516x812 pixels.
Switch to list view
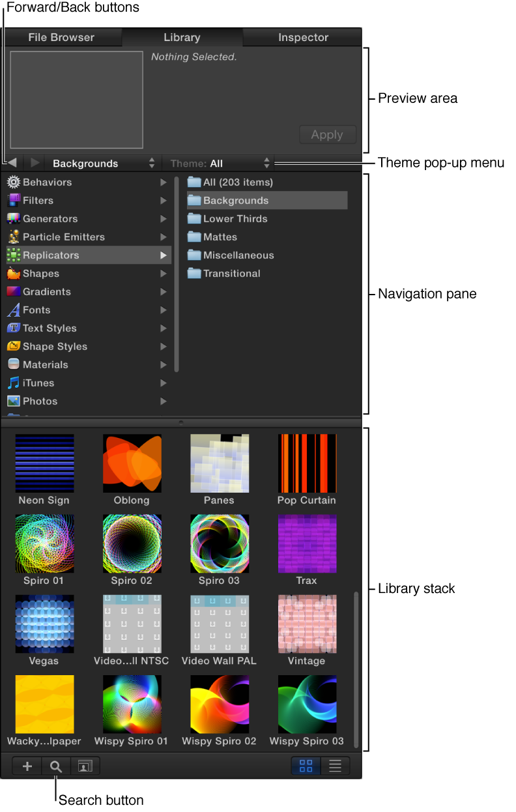tap(335, 766)
